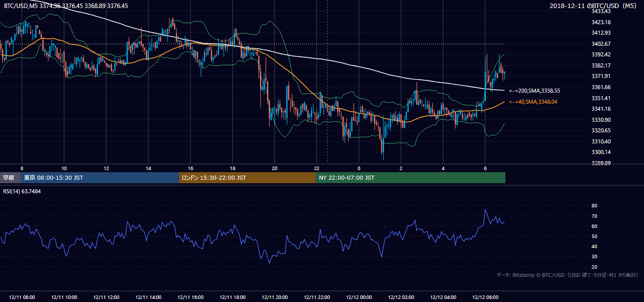Click bottom time label 12/11 18:00
The height and width of the screenshot is (302, 644).
pos(232,297)
